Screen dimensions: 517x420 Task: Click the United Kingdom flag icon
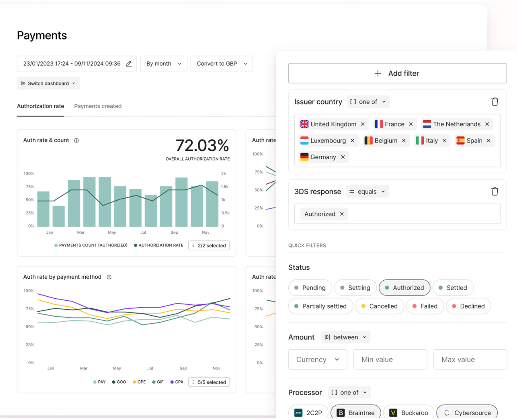304,124
